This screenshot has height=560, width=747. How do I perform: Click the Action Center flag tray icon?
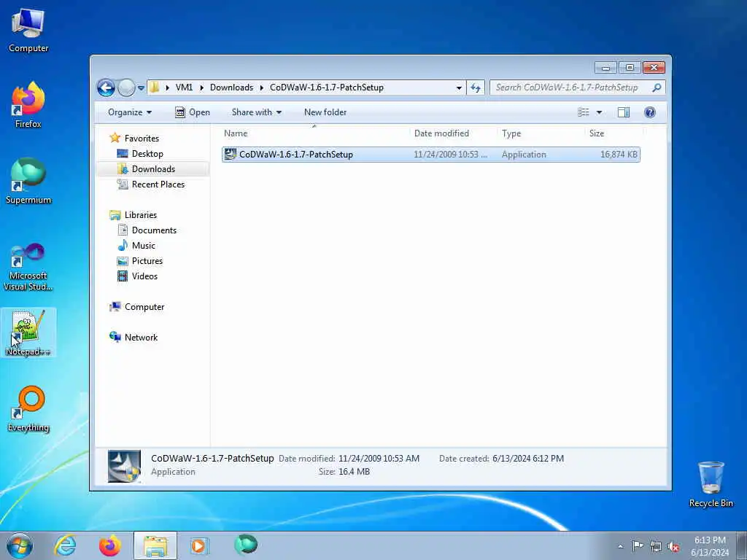(638, 545)
